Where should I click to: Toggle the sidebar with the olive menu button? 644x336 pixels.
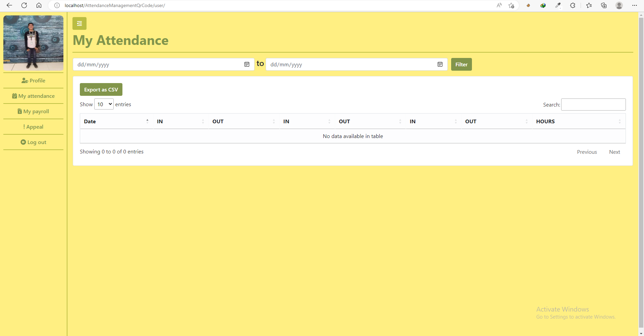pyautogui.click(x=79, y=23)
